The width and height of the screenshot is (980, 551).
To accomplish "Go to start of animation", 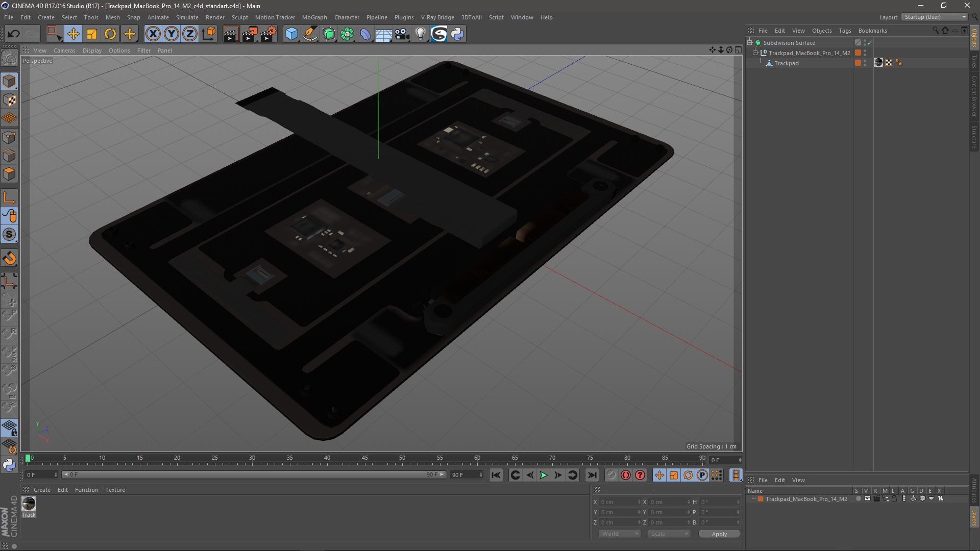I will (496, 475).
